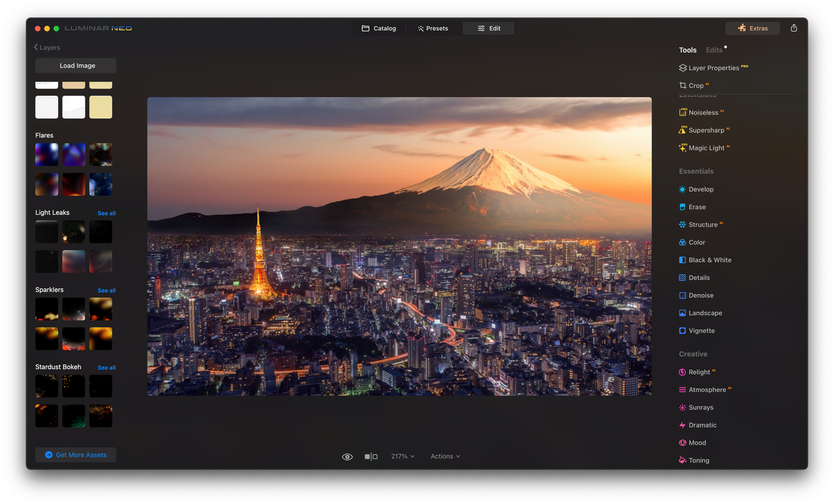Open the Vignette tool

point(701,330)
